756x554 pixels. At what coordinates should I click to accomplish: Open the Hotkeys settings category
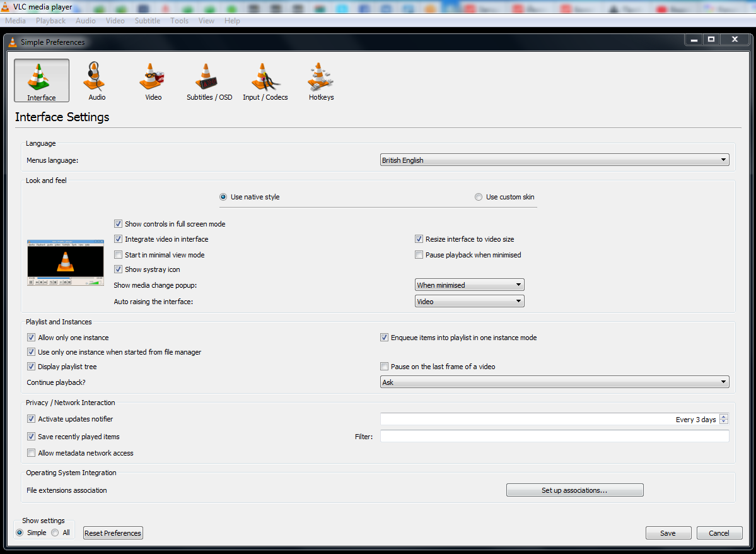click(321, 81)
